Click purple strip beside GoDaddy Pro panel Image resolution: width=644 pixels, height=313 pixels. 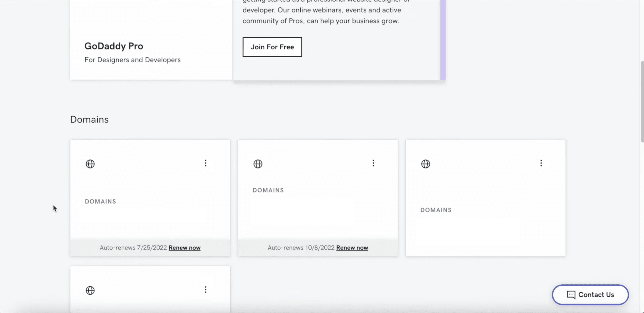[443, 40]
